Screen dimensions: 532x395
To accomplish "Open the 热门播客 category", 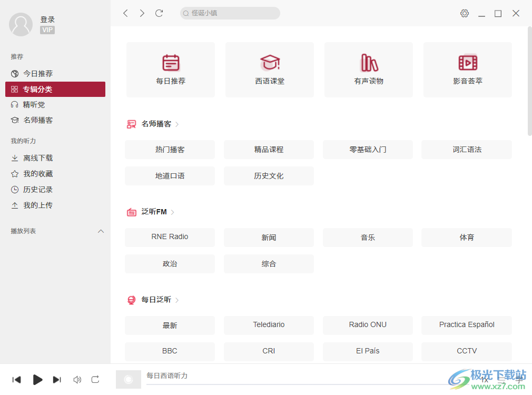I will [x=170, y=150].
